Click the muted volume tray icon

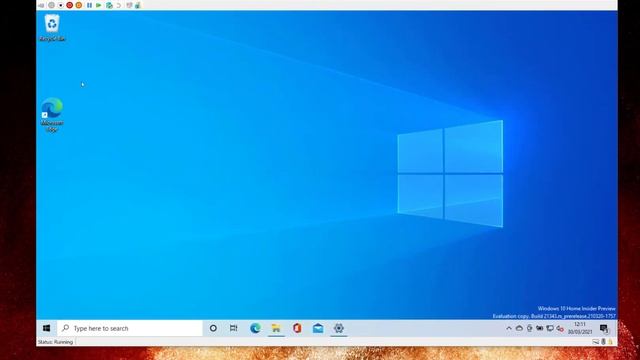click(x=560, y=329)
